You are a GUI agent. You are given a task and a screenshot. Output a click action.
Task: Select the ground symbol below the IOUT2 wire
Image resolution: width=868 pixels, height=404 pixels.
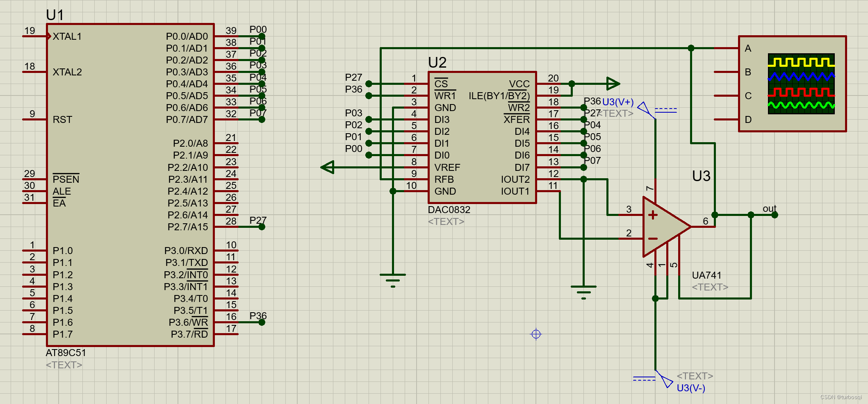click(583, 293)
